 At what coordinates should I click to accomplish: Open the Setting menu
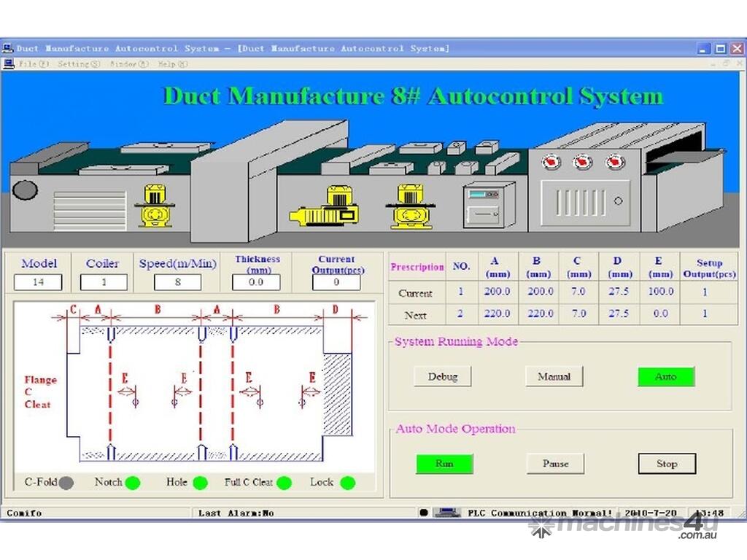pos(79,64)
